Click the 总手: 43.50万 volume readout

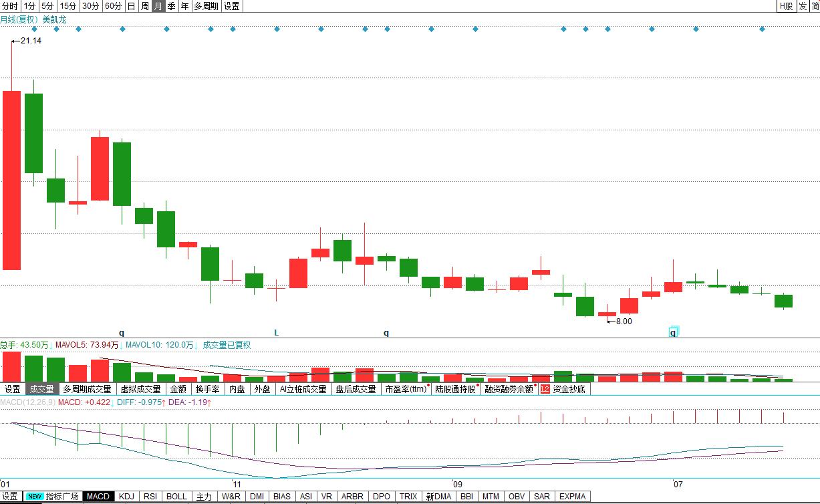(24, 346)
